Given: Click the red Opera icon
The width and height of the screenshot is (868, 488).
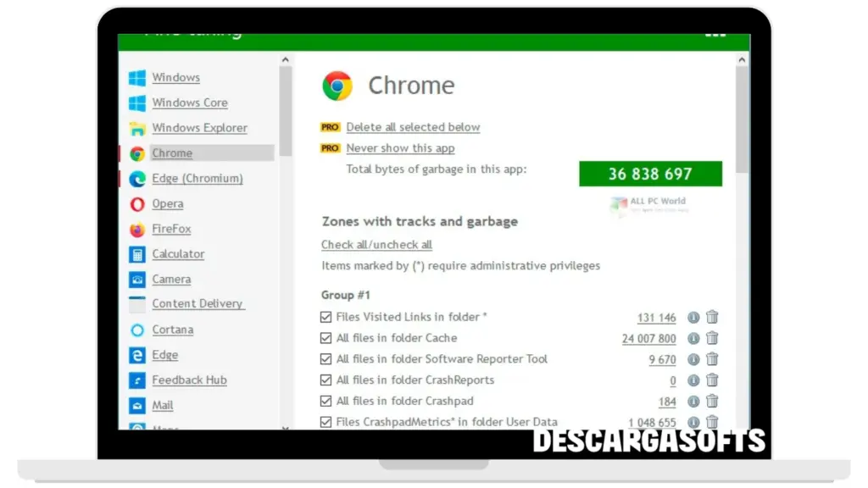Looking at the screenshot, I should [137, 204].
